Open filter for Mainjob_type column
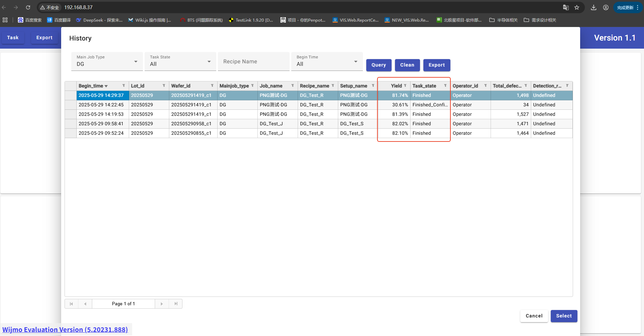Image resolution: width=644 pixels, height=336 pixels. click(x=252, y=86)
